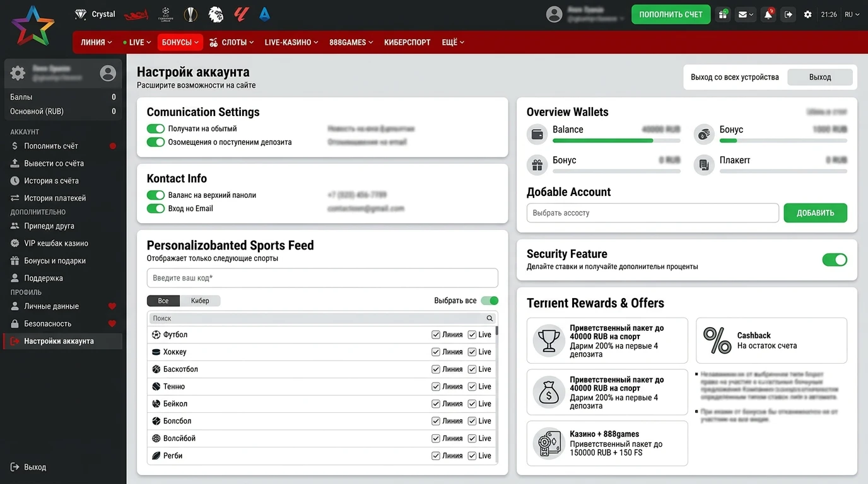
Task: Open the notifications bell icon
Action: tap(768, 14)
